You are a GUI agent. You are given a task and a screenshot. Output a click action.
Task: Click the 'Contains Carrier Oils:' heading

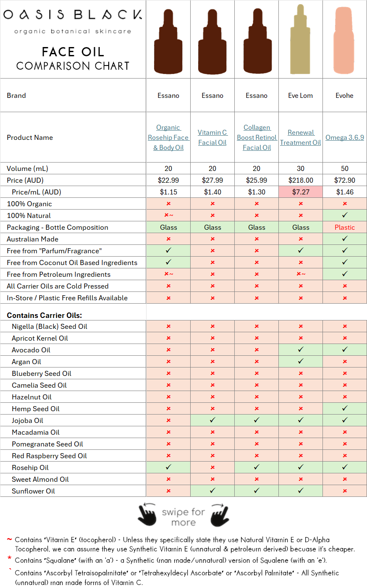pyautogui.click(x=45, y=315)
